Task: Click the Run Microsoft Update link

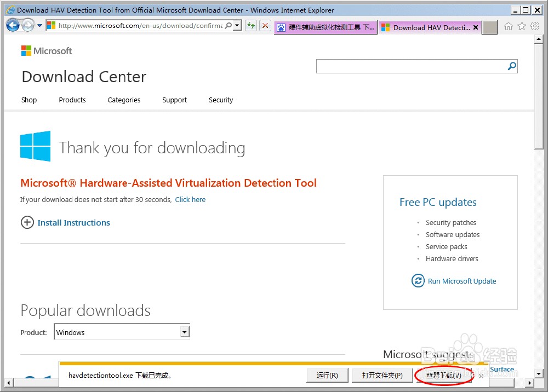Action: click(462, 281)
